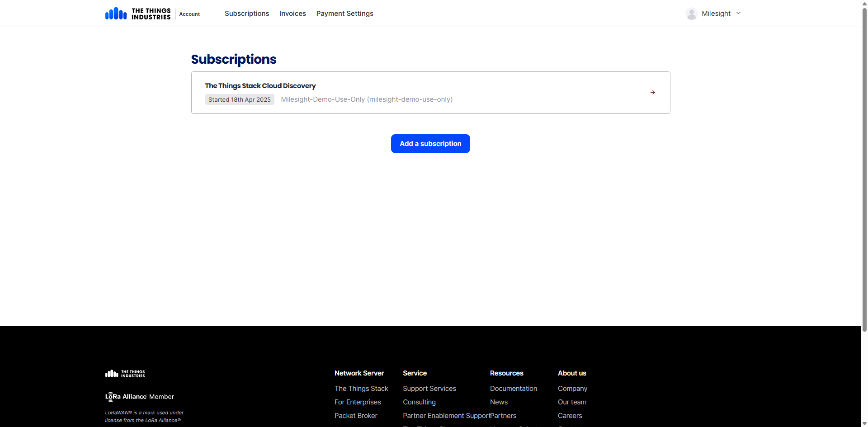This screenshot has height=427, width=868.
Task: Click the Started 18th Apr 2025 badge
Action: click(x=240, y=99)
